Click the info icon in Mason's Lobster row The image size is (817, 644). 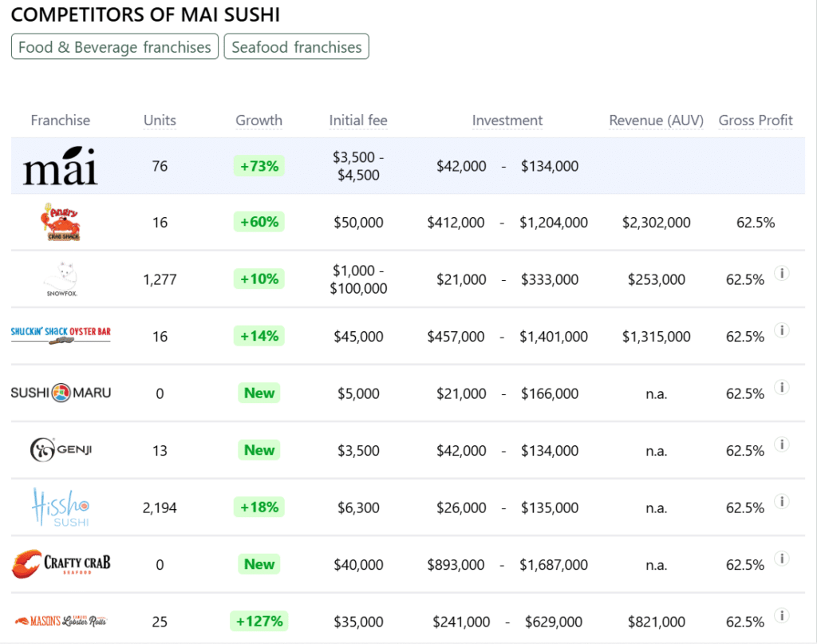click(782, 615)
